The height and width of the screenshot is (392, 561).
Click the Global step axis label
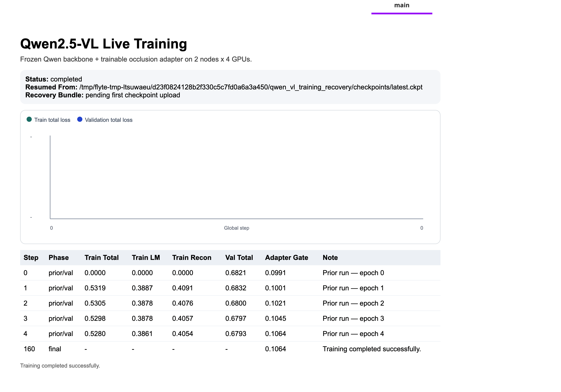(236, 228)
